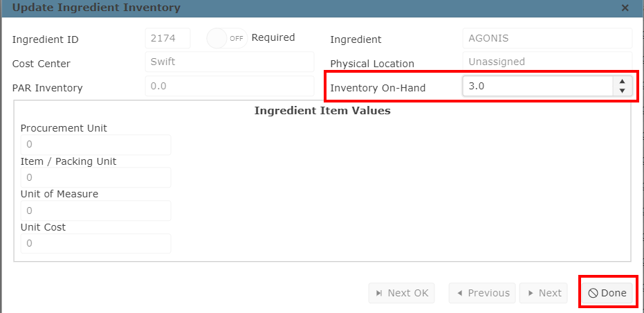Click the Done button
The height and width of the screenshot is (313, 644).
tap(607, 293)
